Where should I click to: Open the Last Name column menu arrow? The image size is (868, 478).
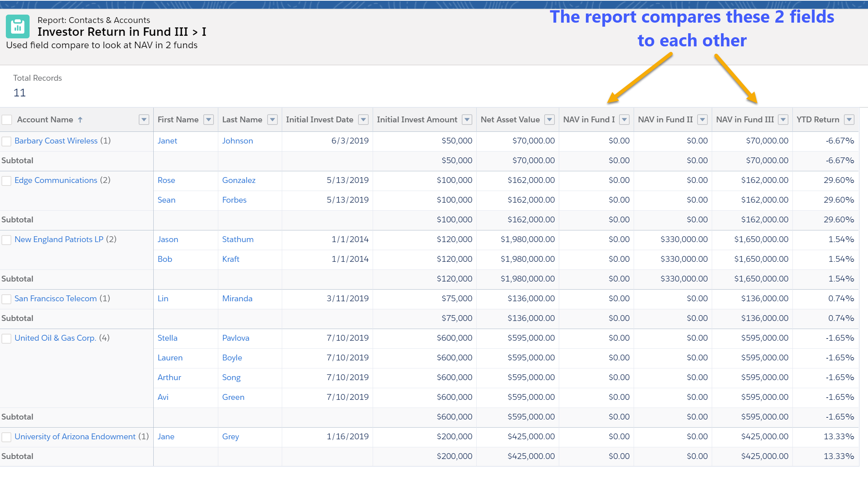[273, 120]
